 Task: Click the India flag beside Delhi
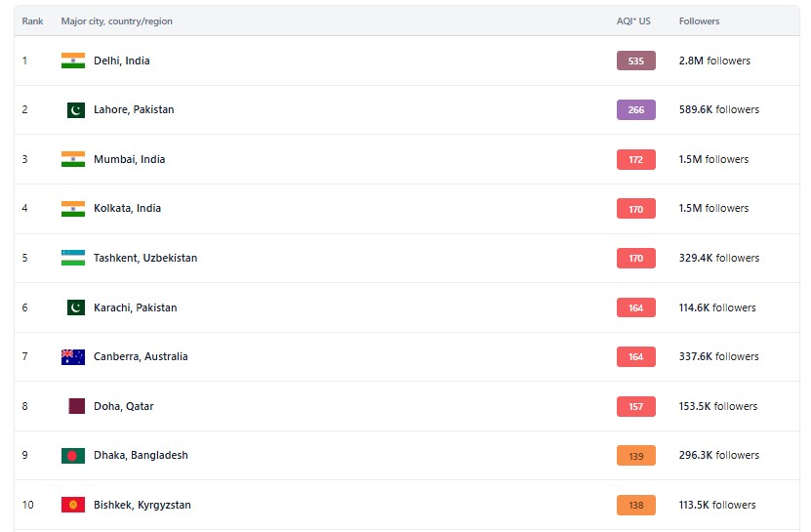[73, 61]
